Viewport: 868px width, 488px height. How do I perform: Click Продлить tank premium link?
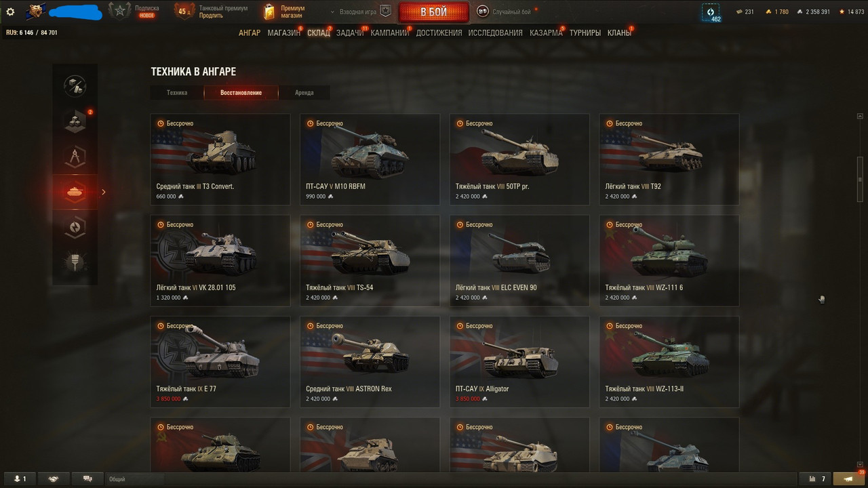[x=211, y=16]
